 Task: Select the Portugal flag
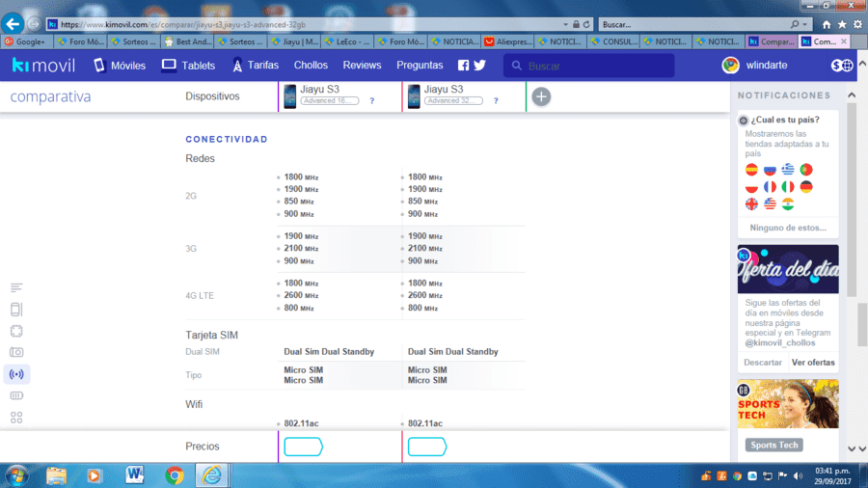[x=806, y=170]
